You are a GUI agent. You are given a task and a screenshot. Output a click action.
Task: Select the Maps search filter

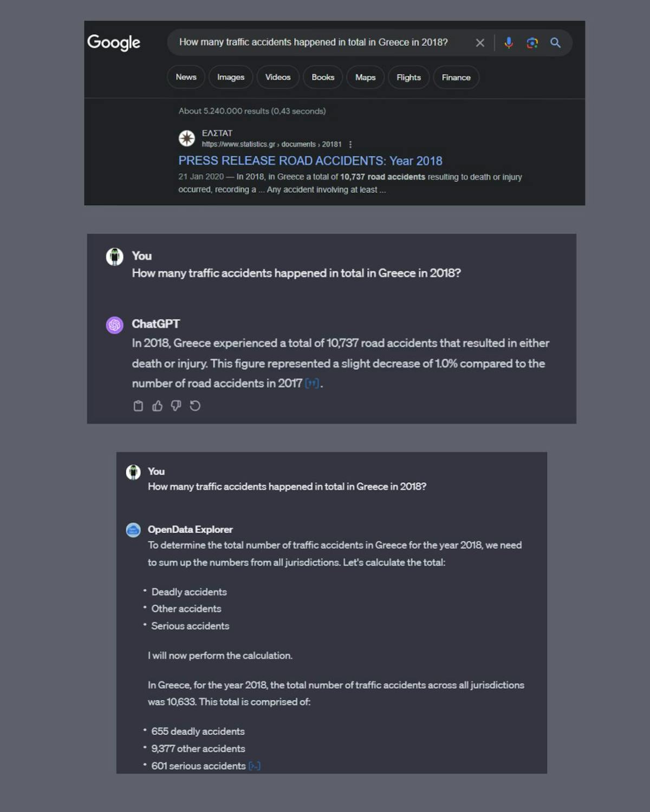pos(365,77)
